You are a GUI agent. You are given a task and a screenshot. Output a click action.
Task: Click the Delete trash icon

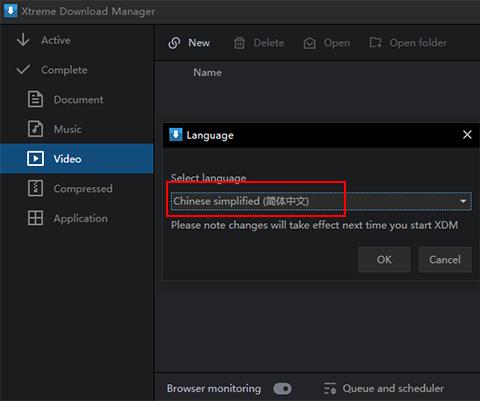[x=239, y=43]
